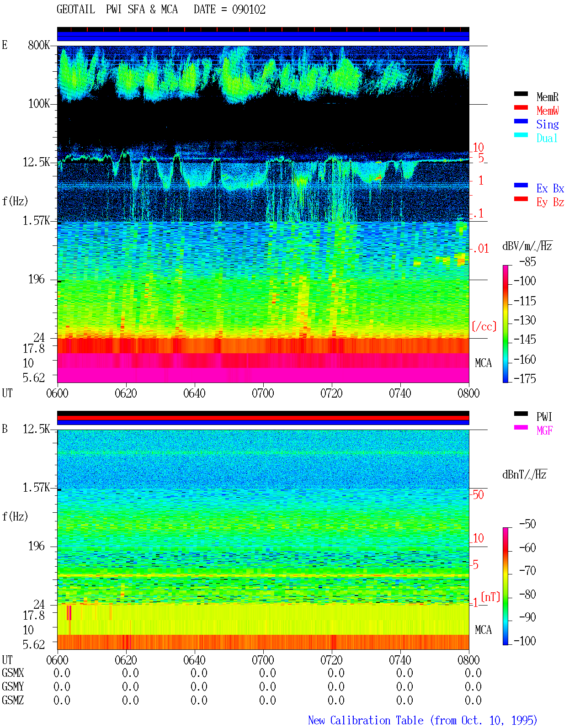Click the GSMY row label
This screenshot has height=728, width=585.
(13, 687)
